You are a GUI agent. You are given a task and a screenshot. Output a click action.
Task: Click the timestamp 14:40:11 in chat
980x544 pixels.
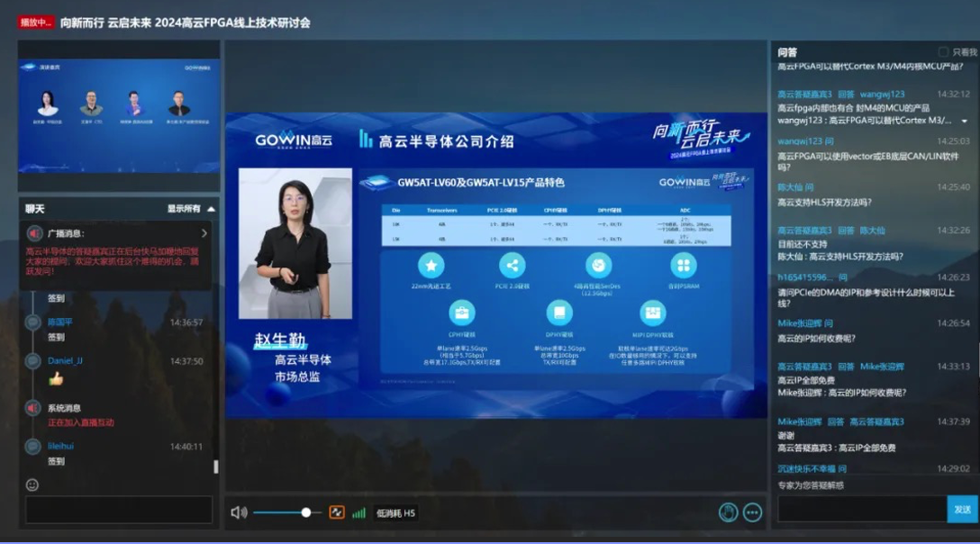[x=186, y=447]
